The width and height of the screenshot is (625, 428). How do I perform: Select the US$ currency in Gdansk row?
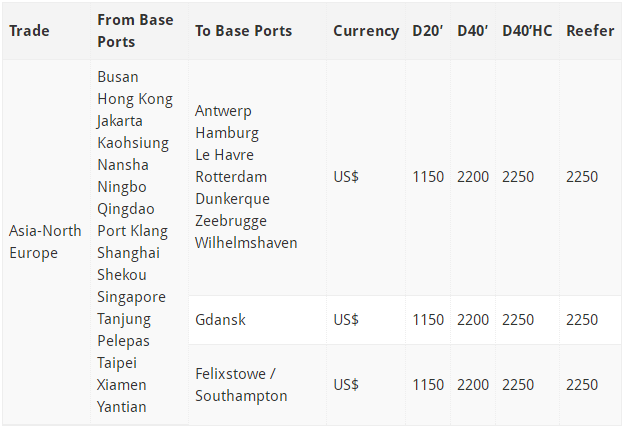346,320
